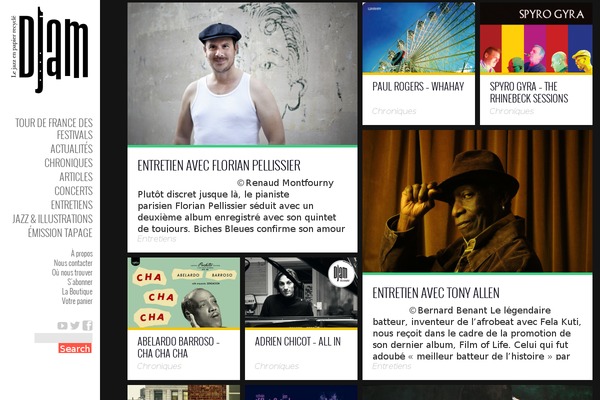This screenshot has width=600, height=400.
Task: Open the YouTube social icon
Action: point(62,326)
